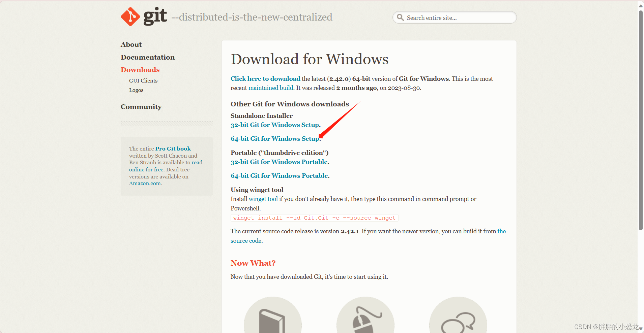Click the magnifier icon in search box
644x333 pixels.
point(400,17)
